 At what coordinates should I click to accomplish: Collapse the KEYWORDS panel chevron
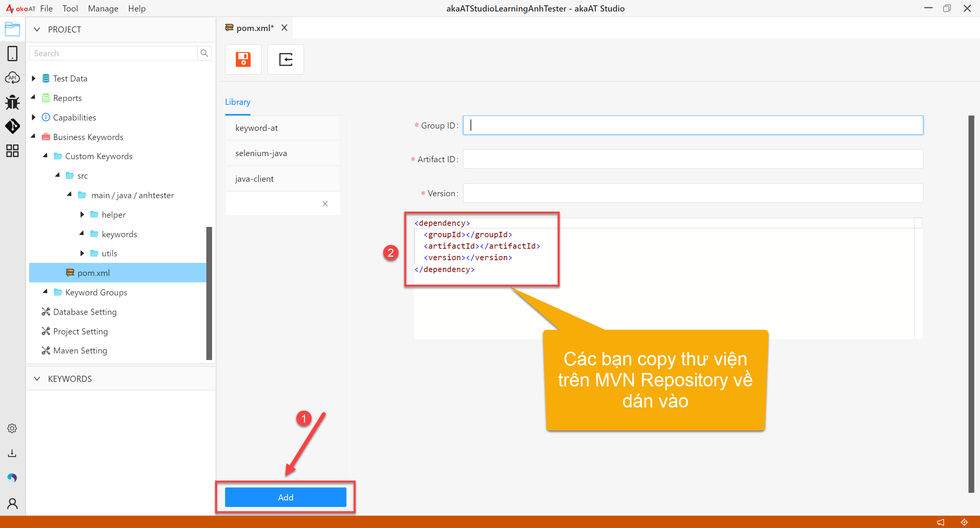(37, 379)
